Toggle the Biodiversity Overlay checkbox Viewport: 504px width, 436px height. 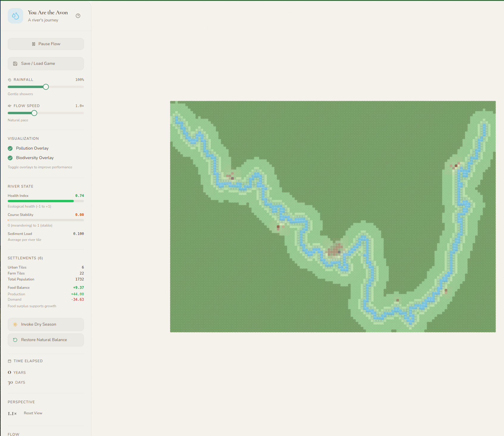[10, 158]
